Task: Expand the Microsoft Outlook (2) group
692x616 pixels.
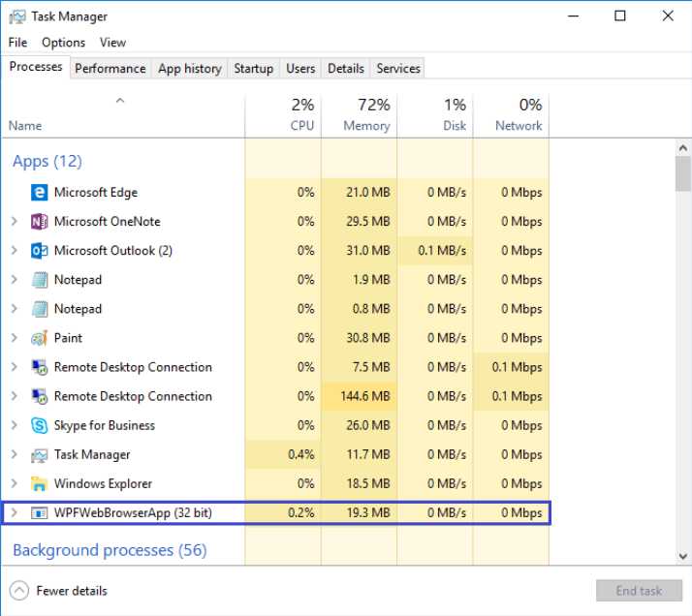Action: (15, 251)
